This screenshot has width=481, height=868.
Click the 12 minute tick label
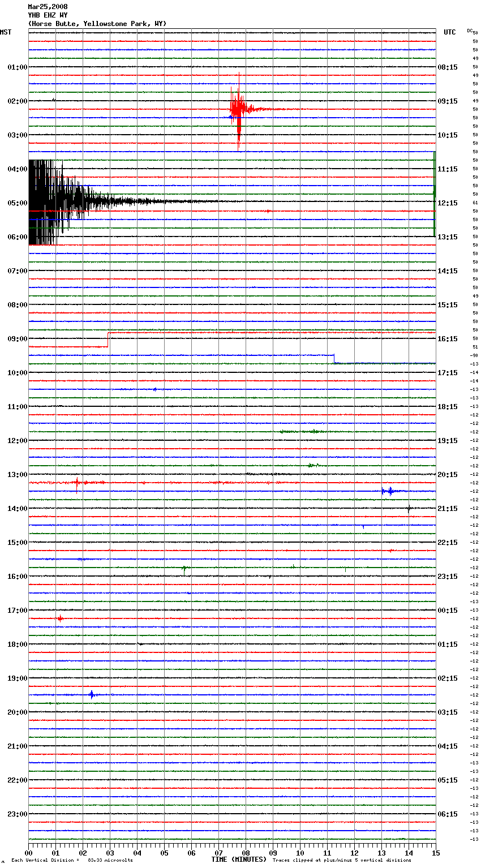tap(354, 853)
